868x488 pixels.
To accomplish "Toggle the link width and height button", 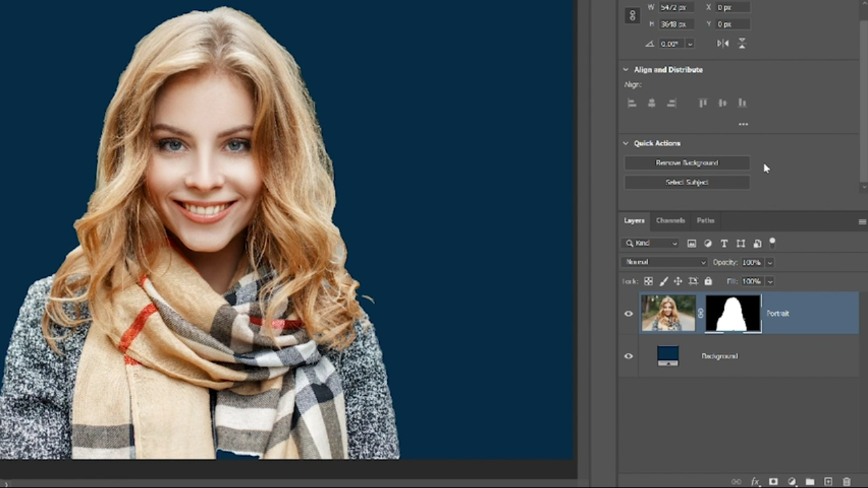I will point(633,16).
